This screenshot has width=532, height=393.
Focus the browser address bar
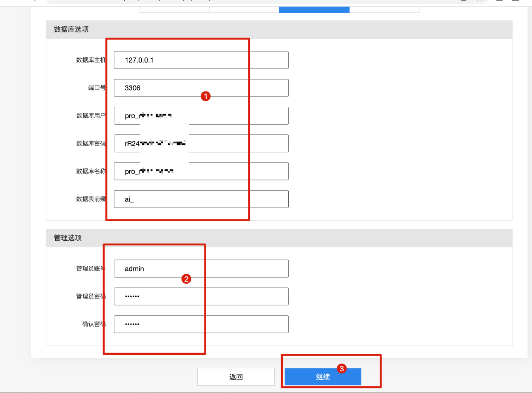[255, 1]
